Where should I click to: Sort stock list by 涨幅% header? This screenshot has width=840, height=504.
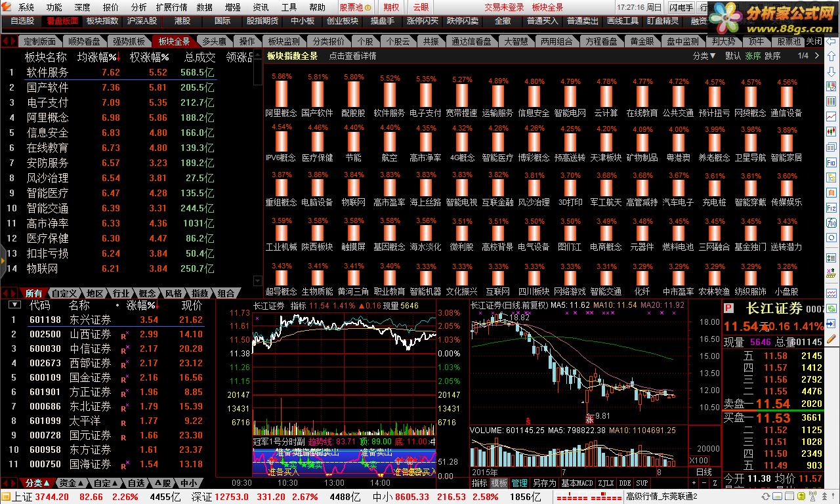click(142, 305)
